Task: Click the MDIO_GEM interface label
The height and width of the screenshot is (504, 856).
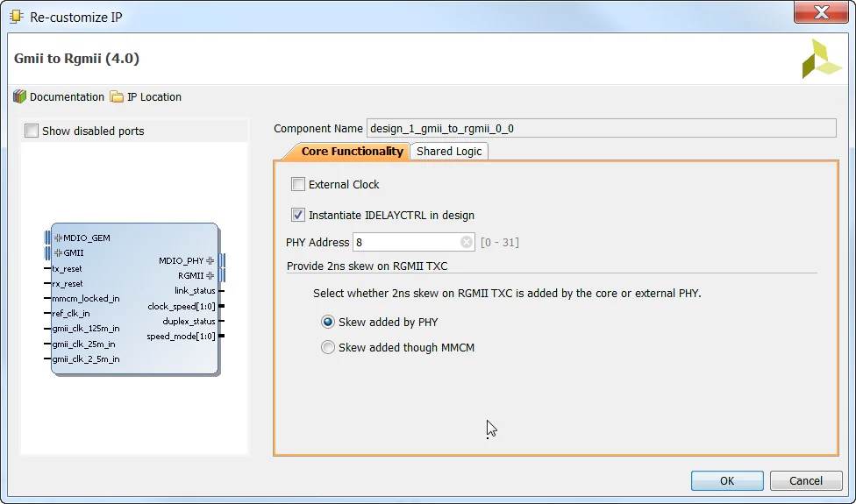Action: (x=86, y=238)
